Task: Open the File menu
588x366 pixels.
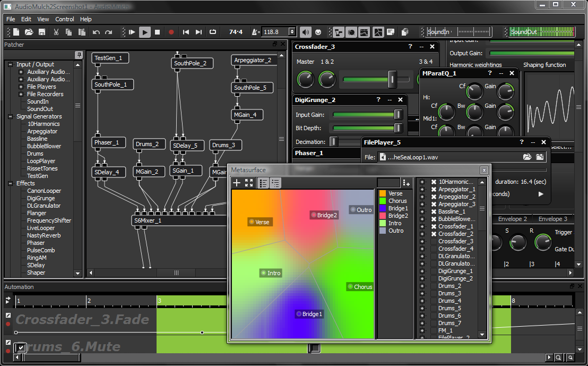Action: 11,19
